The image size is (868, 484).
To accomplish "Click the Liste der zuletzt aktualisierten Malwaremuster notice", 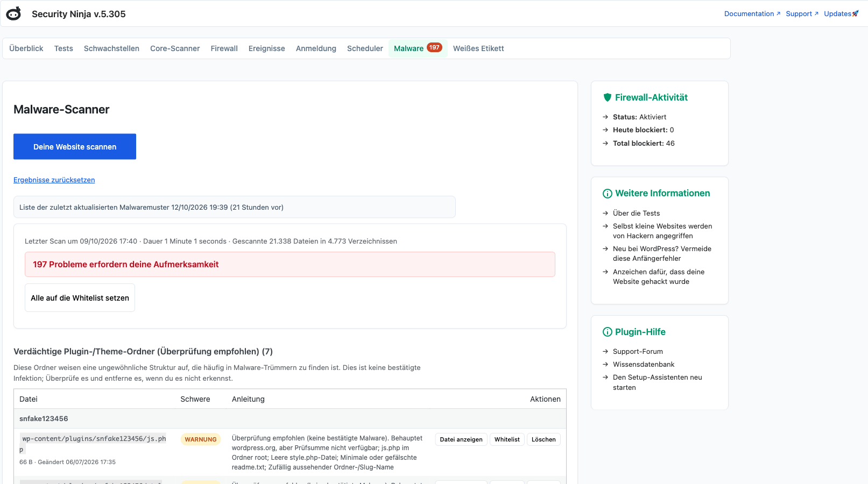I will pyautogui.click(x=235, y=207).
